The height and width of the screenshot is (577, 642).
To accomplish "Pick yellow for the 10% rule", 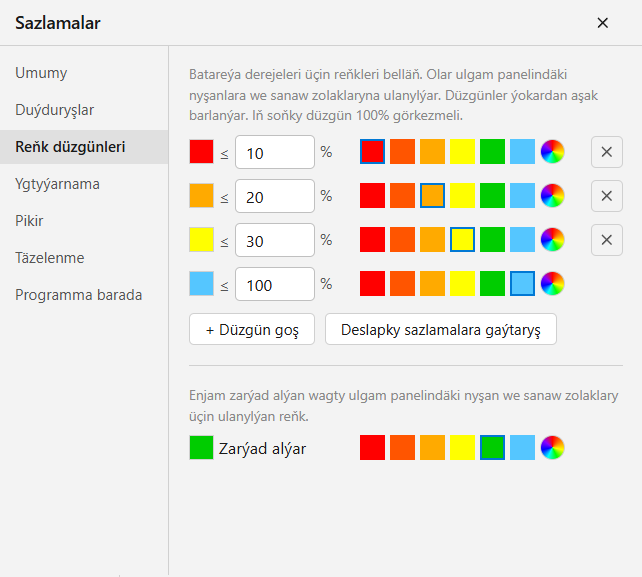I will [x=462, y=152].
